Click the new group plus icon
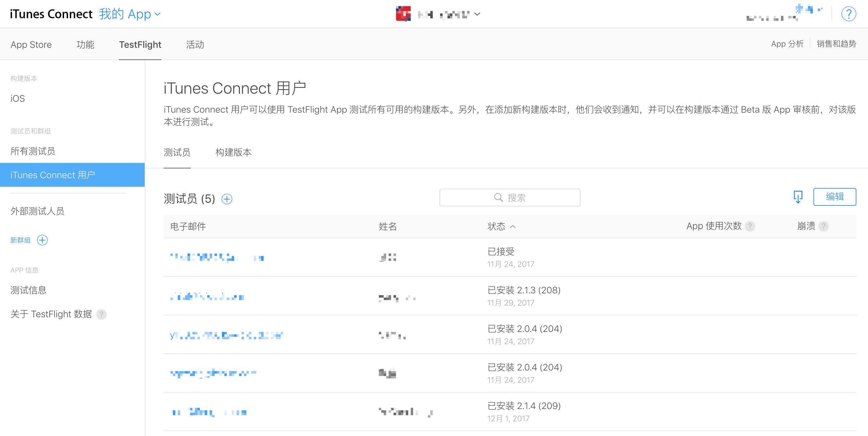The width and height of the screenshot is (868, 436). pos(42,240)
